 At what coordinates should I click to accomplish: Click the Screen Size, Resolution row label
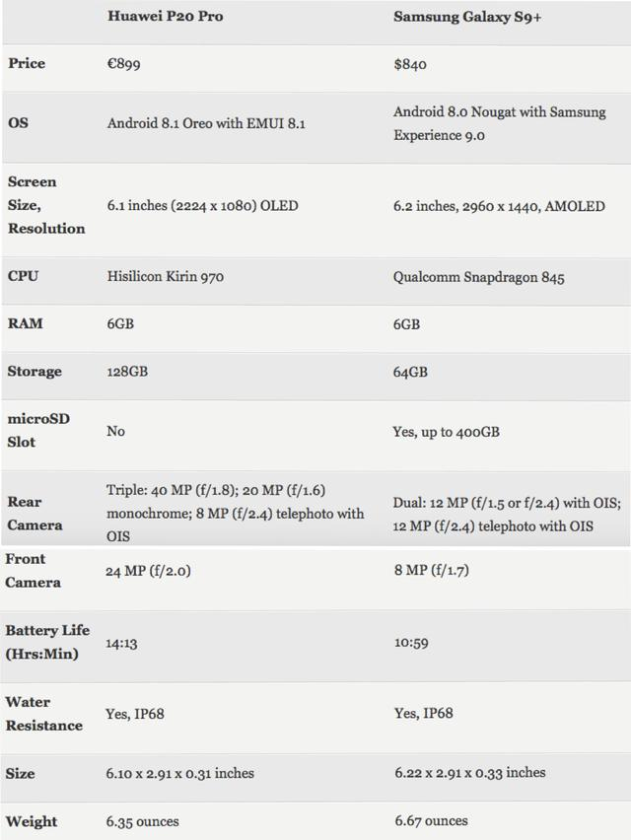(x=45, y=205)
